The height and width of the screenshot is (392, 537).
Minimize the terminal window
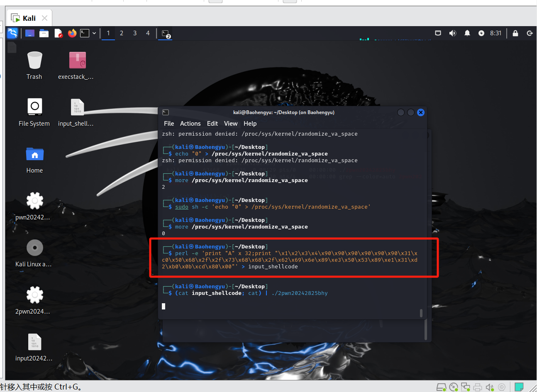point(401,112)
